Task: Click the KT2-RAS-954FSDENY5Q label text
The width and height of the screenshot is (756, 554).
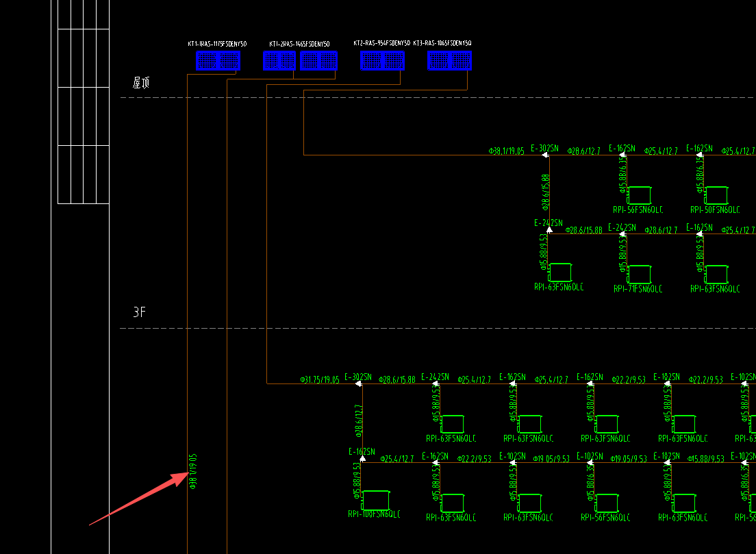Action: click(x=382, y=43)
